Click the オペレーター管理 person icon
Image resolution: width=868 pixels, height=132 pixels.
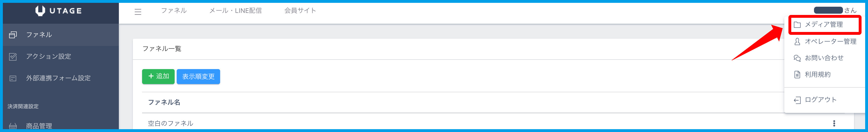click(797, 42)
